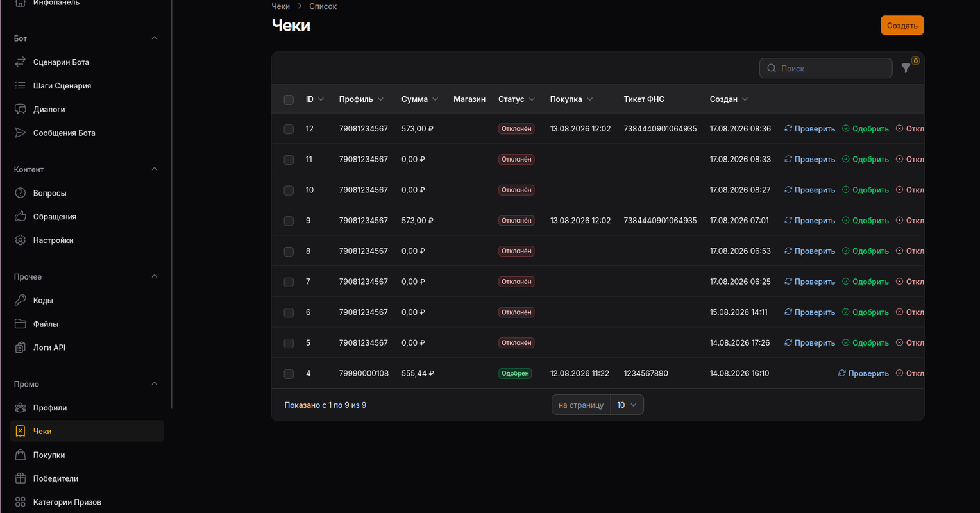Click the Логи API clipboard icon
Viewport: 980px width, 513px height.
[x=21, y=348]
